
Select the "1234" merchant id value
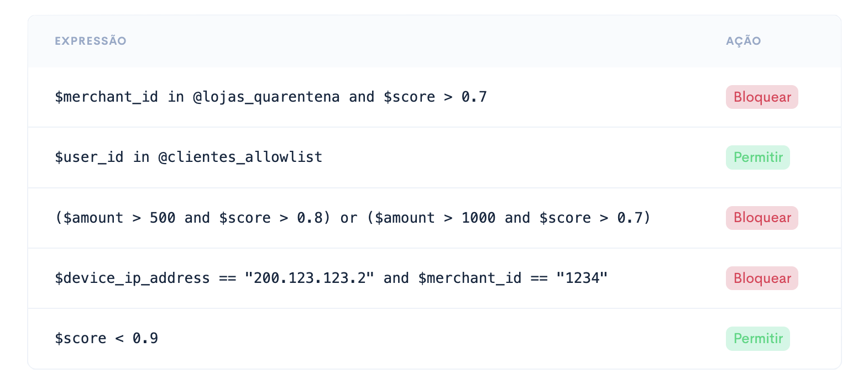pos(582,278)
